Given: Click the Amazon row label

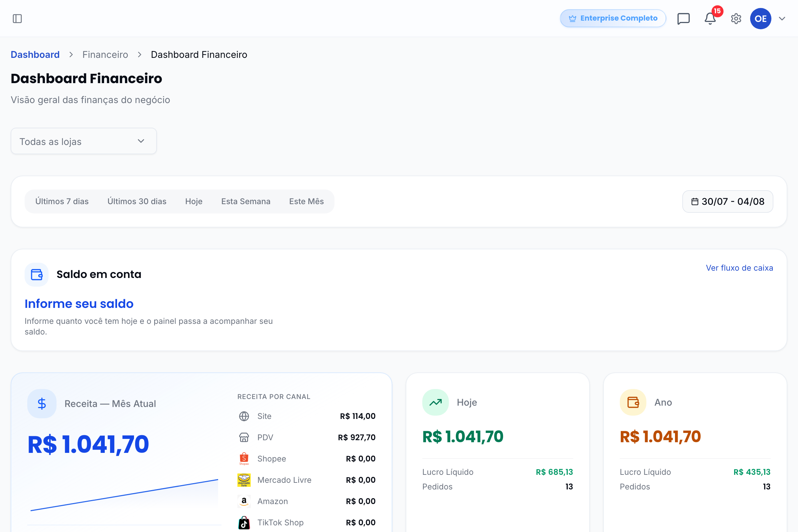Looking at the screenshot, I should [x=273, y=501].
